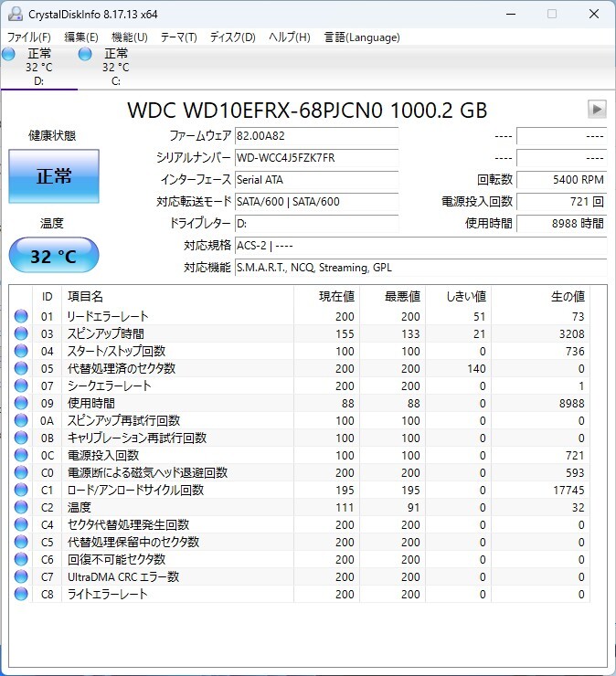
Task: Select the D: drive status indicator
Action: (x=8, y=54)
